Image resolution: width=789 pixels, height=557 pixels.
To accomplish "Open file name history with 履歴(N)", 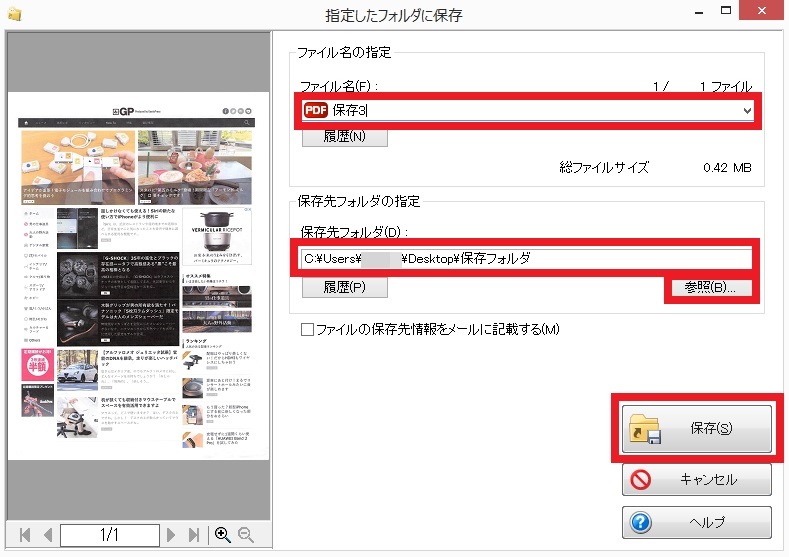I will coord(344,136).
